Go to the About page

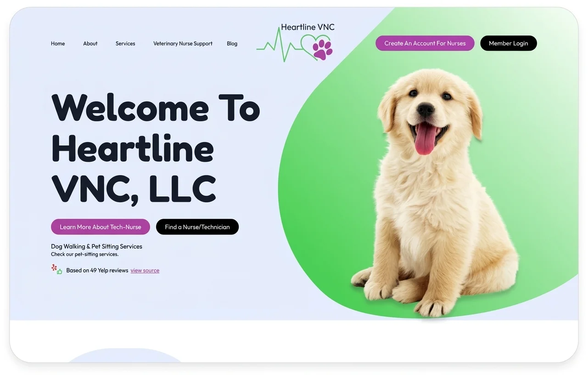pyautogui.click(x=90, y=44)
